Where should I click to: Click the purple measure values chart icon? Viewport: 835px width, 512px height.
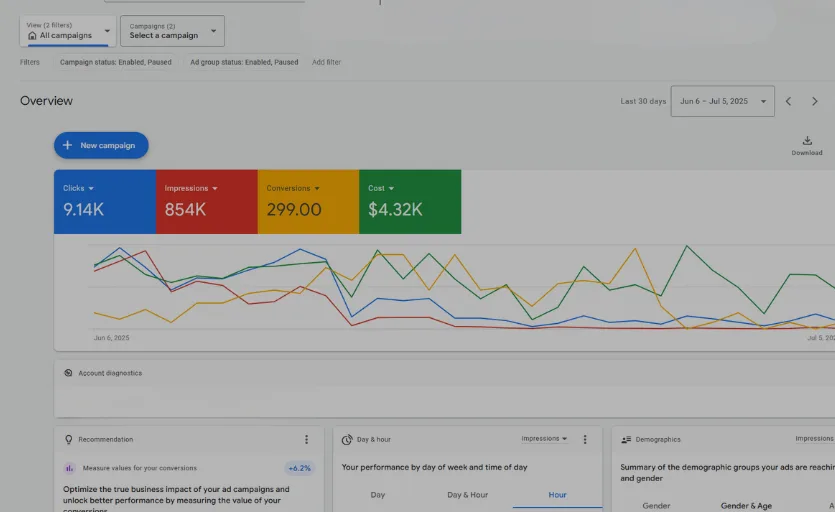[69, 468]
